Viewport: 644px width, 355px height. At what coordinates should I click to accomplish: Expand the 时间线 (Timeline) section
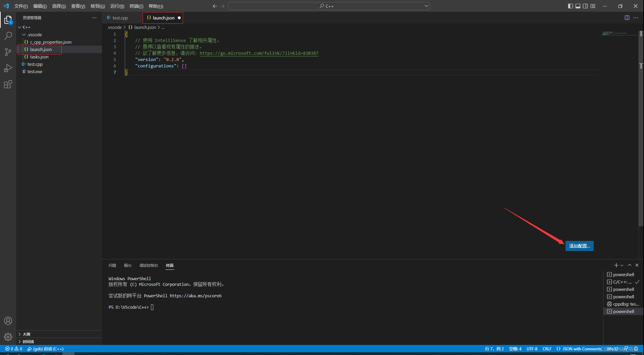click(28, 341)
